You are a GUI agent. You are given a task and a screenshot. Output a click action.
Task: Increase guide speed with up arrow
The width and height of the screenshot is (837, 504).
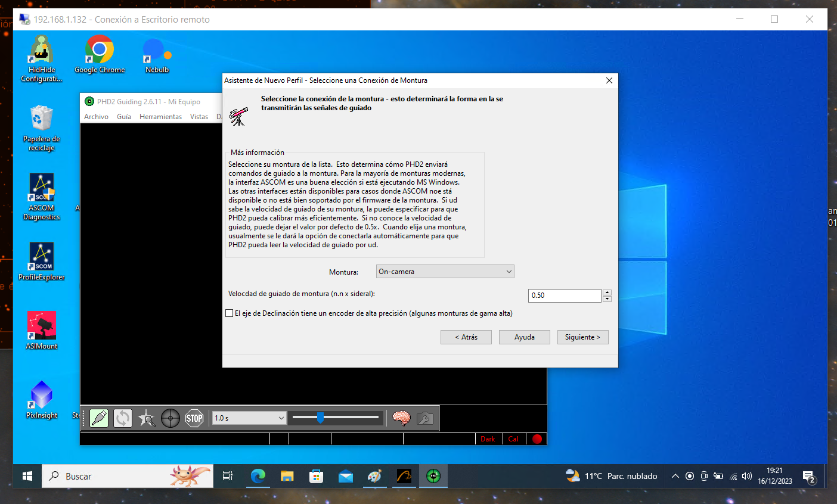click(607, 293)
